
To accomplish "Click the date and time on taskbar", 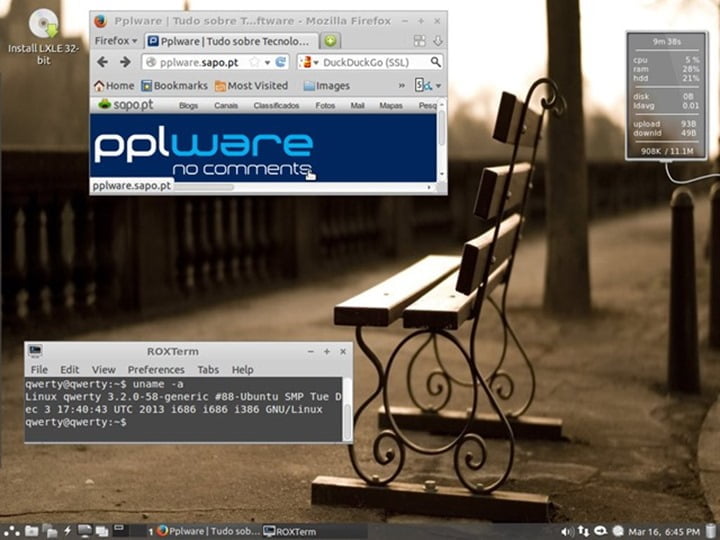I will click(664, 532).
